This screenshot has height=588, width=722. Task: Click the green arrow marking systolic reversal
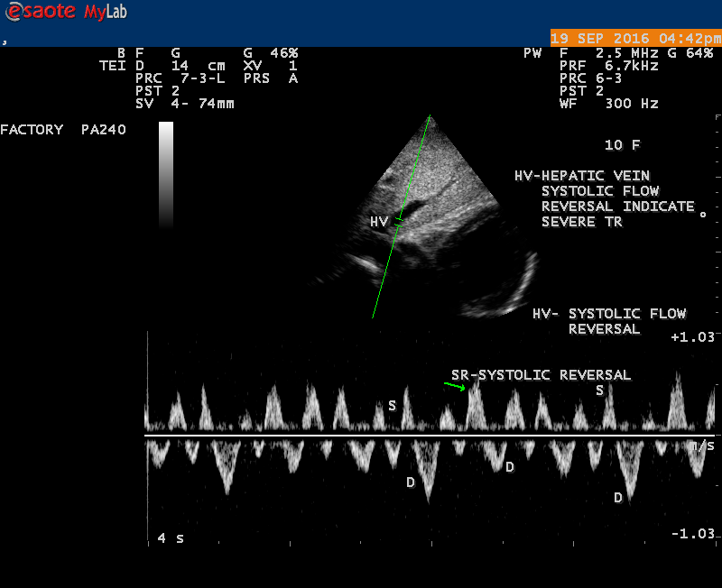point(454,386)
